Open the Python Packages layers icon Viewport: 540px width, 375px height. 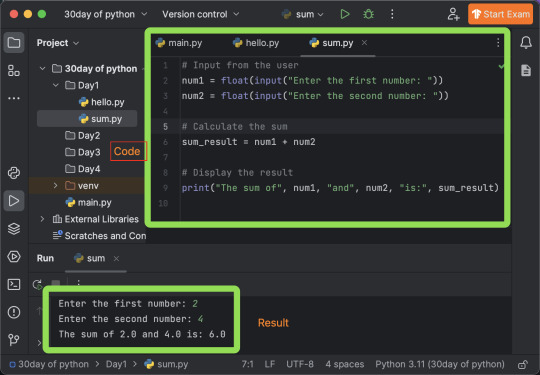(14, 229)
